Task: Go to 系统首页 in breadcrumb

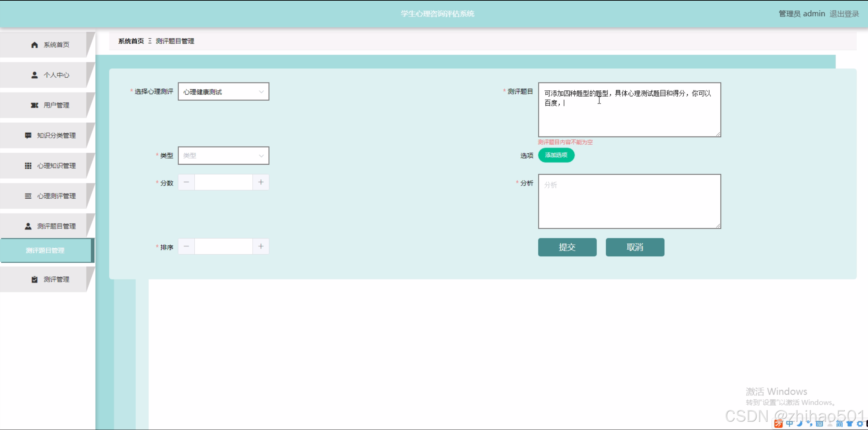Action: [131, 41]
